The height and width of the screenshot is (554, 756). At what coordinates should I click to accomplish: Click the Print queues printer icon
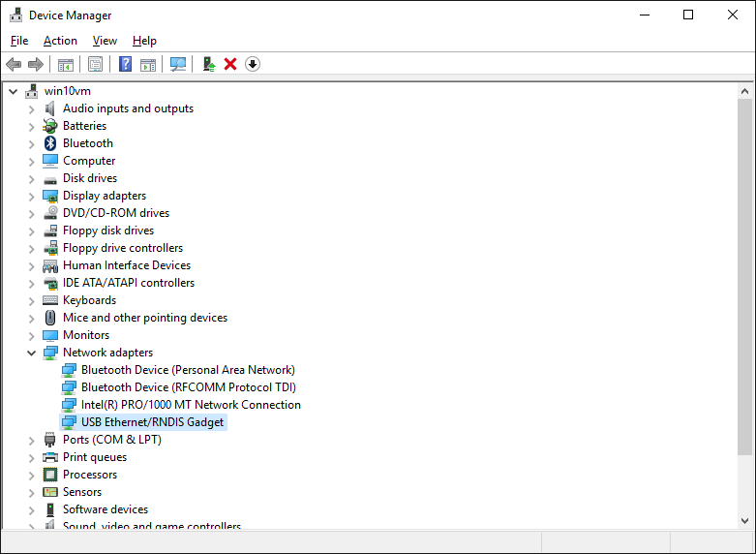click(x=50, y=457)
